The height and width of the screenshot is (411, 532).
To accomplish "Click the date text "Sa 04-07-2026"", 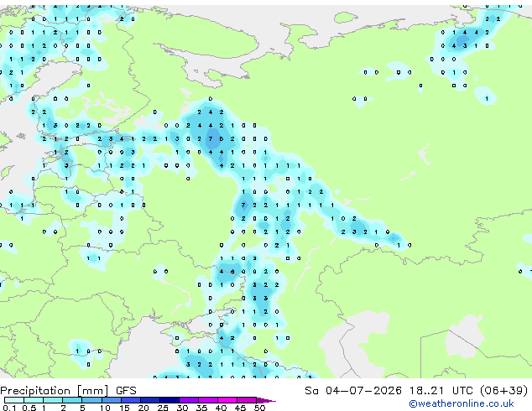I will pos(353,391).
